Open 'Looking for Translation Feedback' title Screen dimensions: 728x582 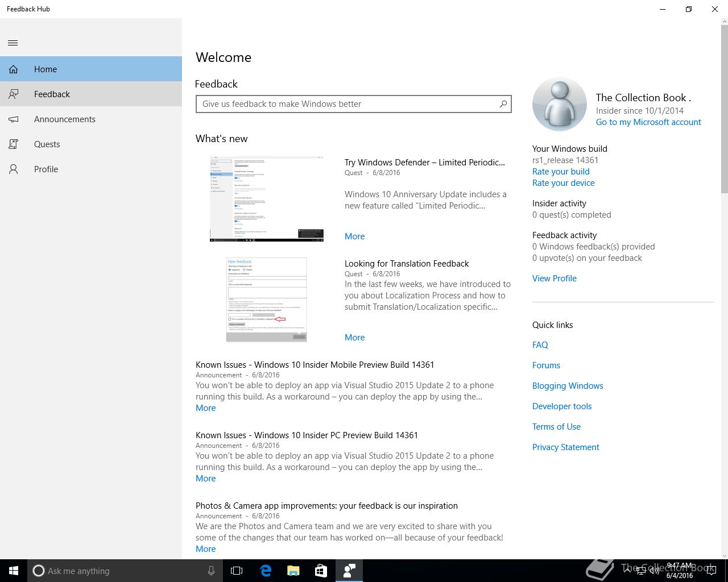click(x=407, y=264)
